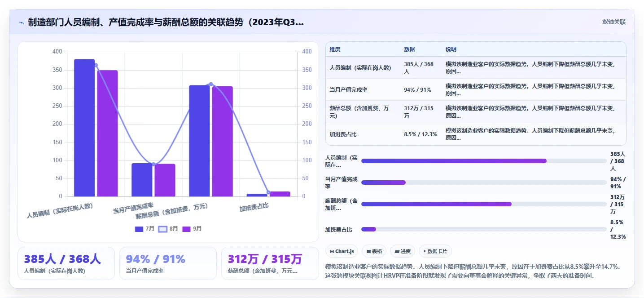The image size is (644, 298).
Task: Click the 7月 bar for 人员编制
Action: pos(84,128)
